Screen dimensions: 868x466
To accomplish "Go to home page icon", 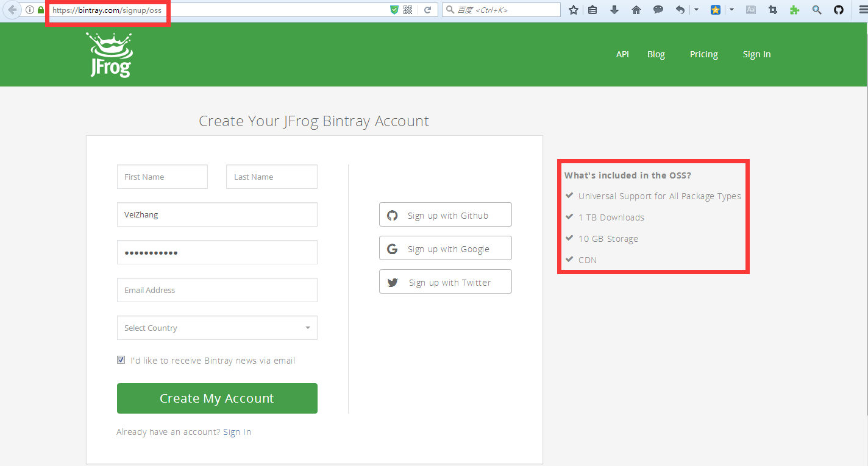I will click(636, 10).
